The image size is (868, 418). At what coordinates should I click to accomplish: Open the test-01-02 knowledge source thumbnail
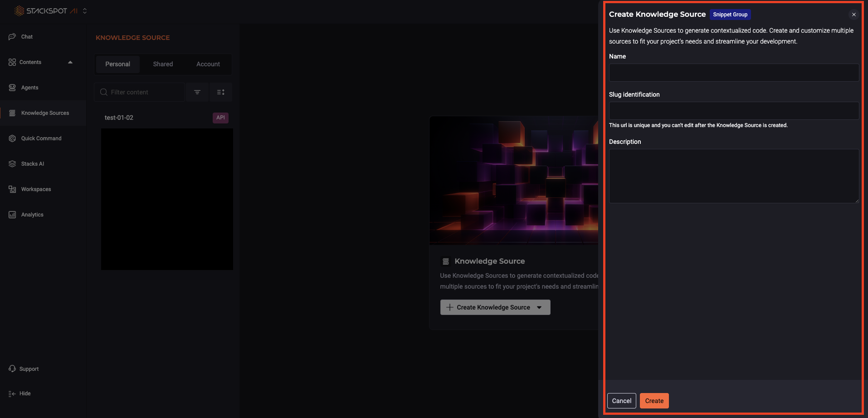(x=166, y=199)
